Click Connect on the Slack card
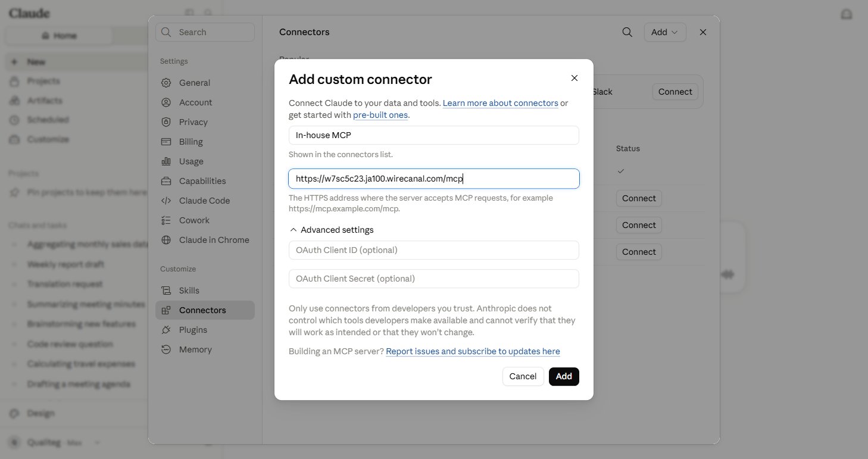The image size is (868, 459). tap(675, 92)
